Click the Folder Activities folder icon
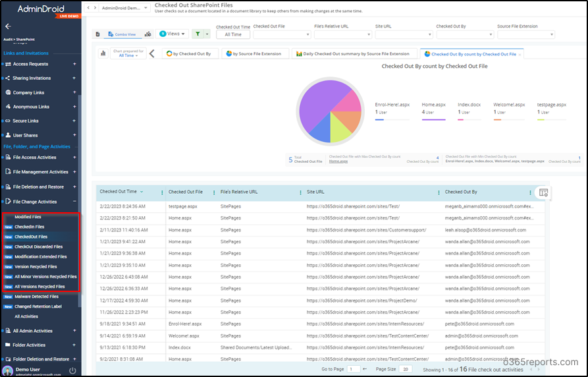 8,345
